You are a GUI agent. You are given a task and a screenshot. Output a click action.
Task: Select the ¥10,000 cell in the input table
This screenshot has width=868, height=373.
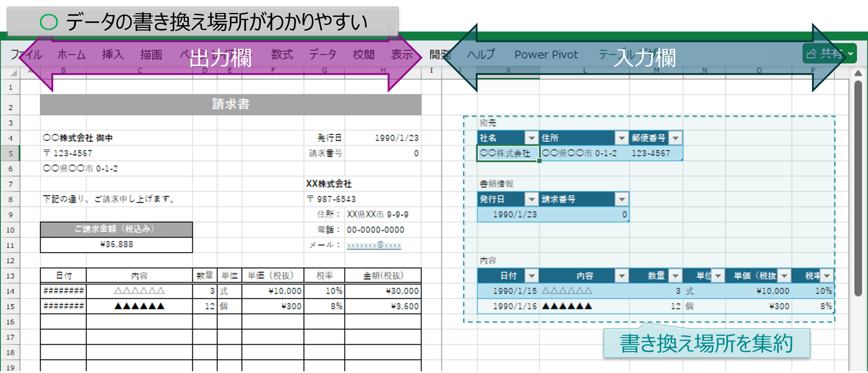point(759,291)
